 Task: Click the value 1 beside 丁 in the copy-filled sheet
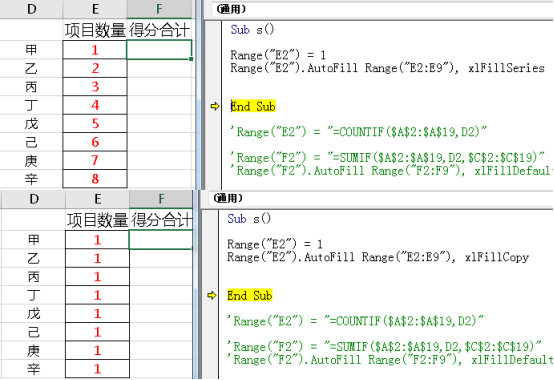tap(98, 295)
